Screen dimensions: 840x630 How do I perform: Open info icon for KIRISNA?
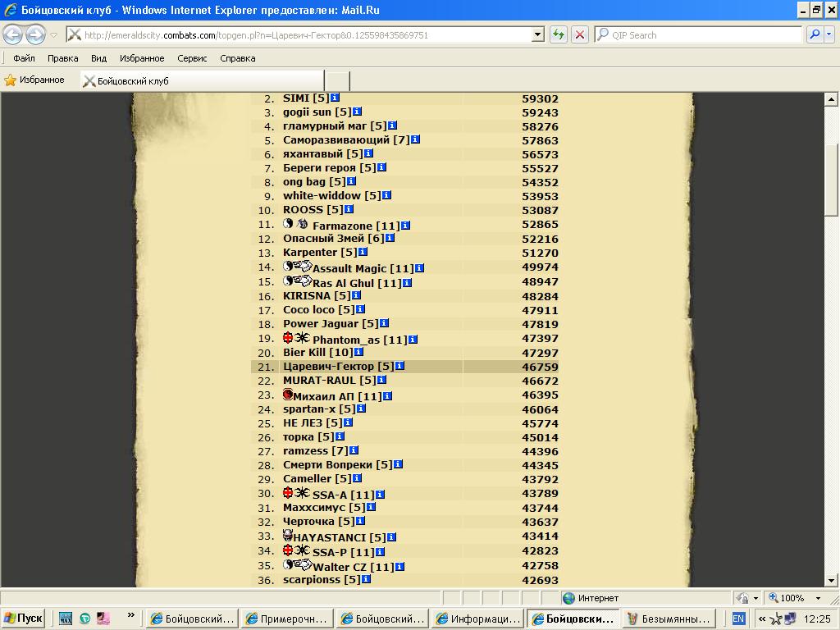pos(356,295)
